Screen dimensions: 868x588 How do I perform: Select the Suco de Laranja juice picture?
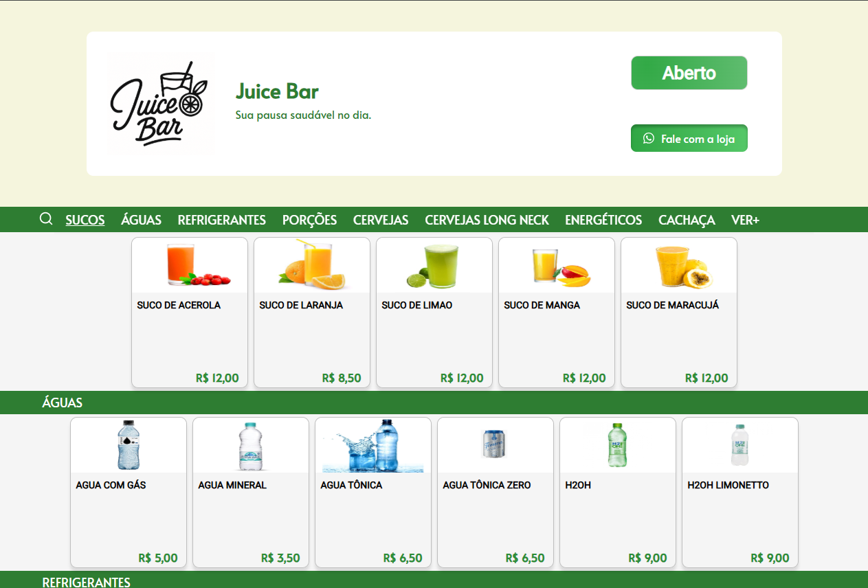tap(312, 265)
